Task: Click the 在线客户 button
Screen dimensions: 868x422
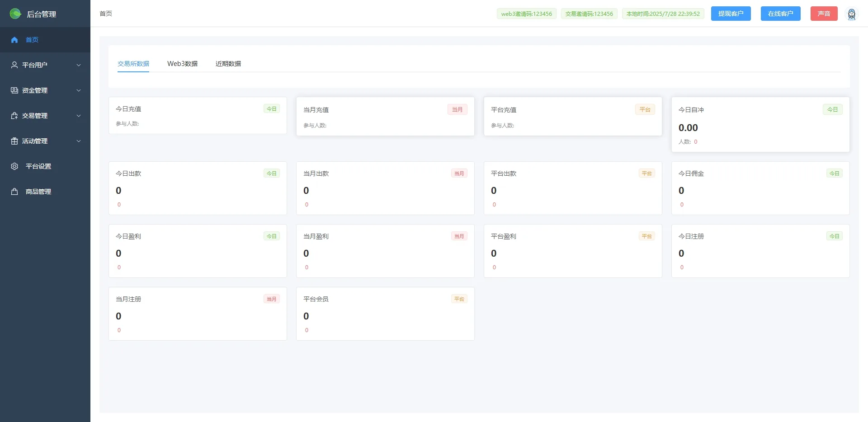Action: [x=780, y=14]
